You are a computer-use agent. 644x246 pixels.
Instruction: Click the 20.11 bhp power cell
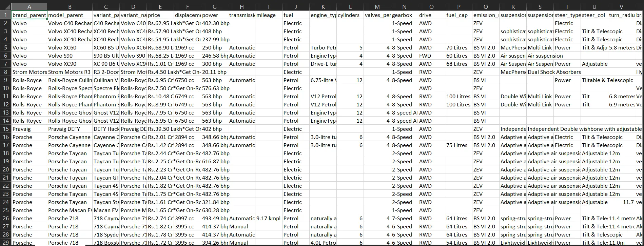214,72
